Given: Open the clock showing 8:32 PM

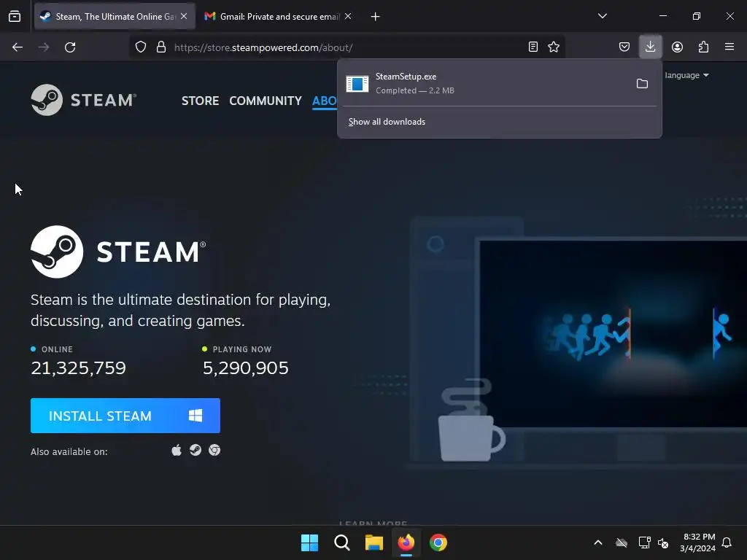Looking at the screenshot, I should click(x=698, y=542).
